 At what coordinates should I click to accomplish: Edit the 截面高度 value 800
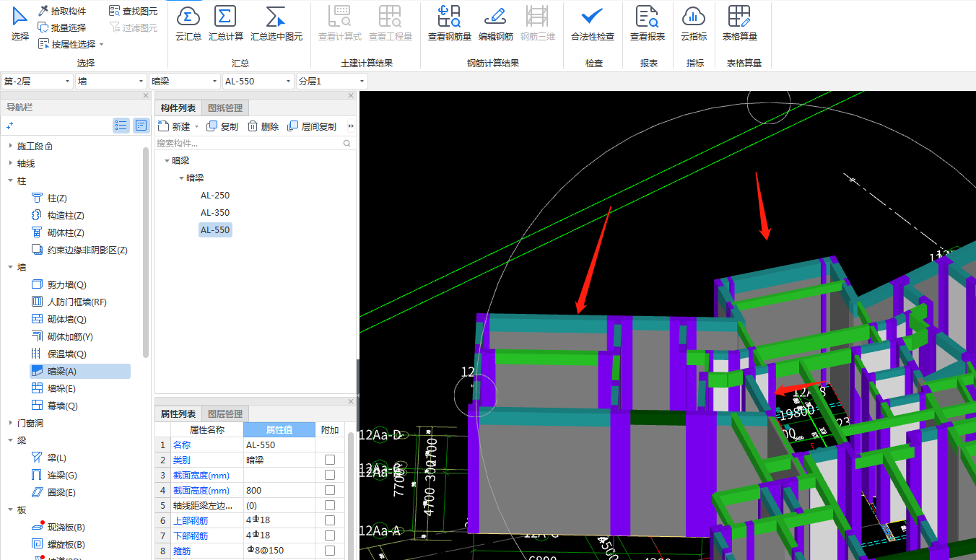tap(279, 490)
